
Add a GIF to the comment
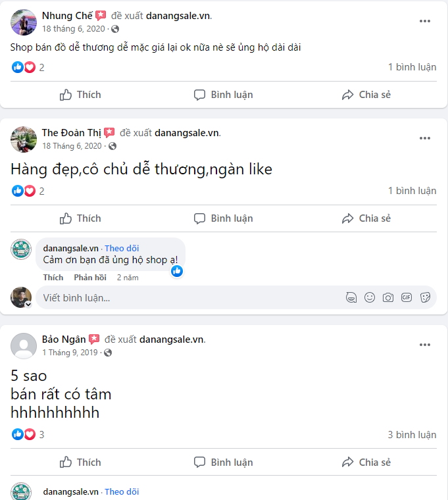407,297
